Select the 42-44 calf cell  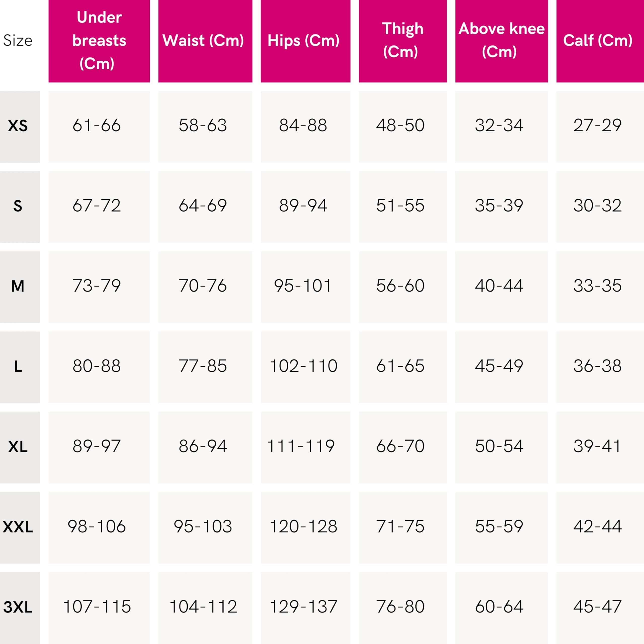pyautogui.click(x=598, y=527)
